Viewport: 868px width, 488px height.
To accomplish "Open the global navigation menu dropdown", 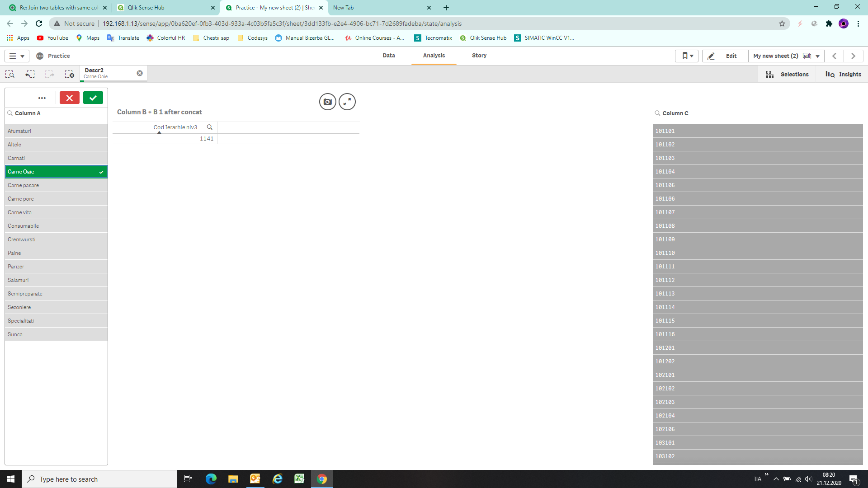I will (x=17, y=56).
